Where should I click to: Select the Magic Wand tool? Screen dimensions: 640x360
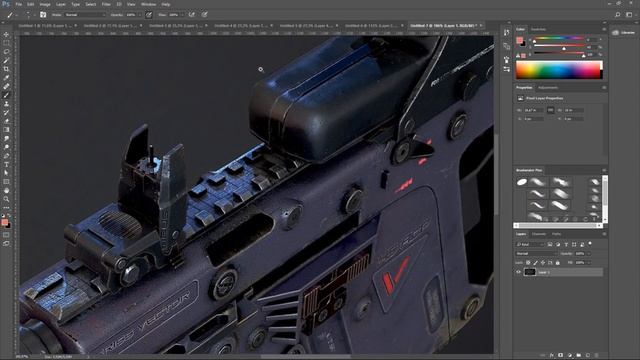(x=6, y=60)
